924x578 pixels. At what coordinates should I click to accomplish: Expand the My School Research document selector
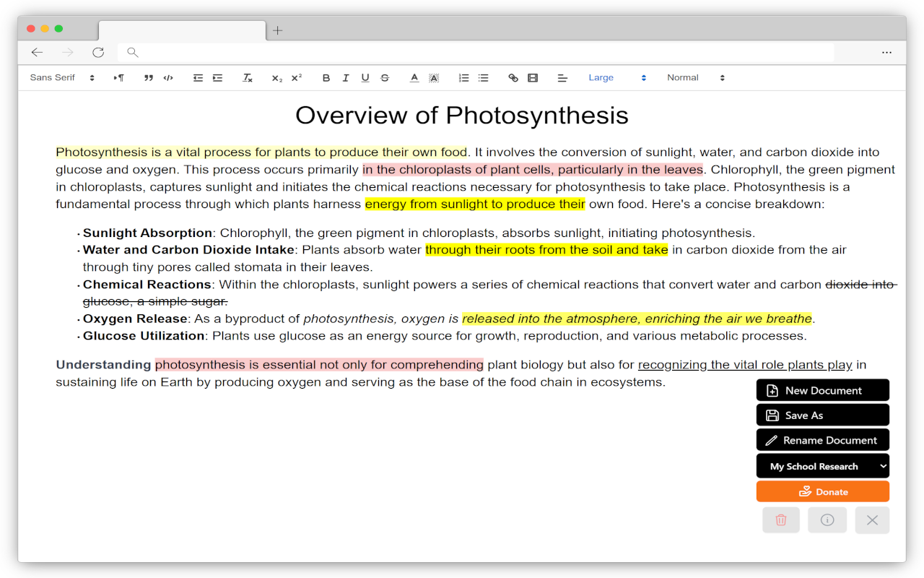822,466
